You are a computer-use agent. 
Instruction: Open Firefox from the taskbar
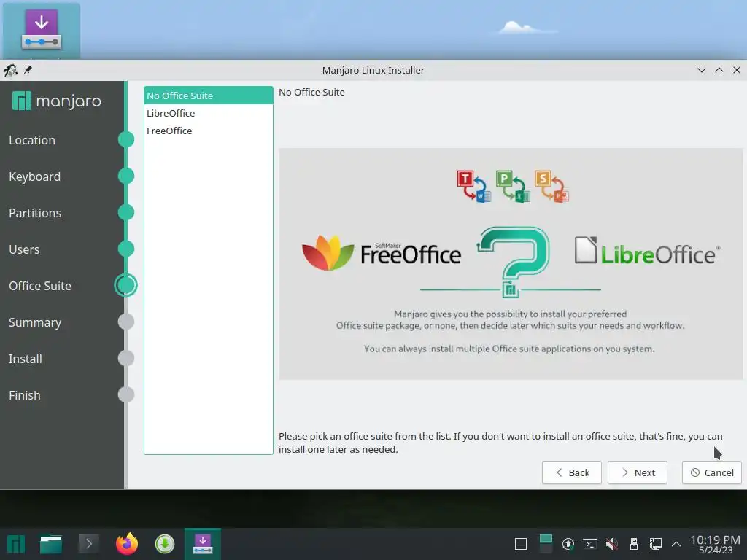[127, 544]
